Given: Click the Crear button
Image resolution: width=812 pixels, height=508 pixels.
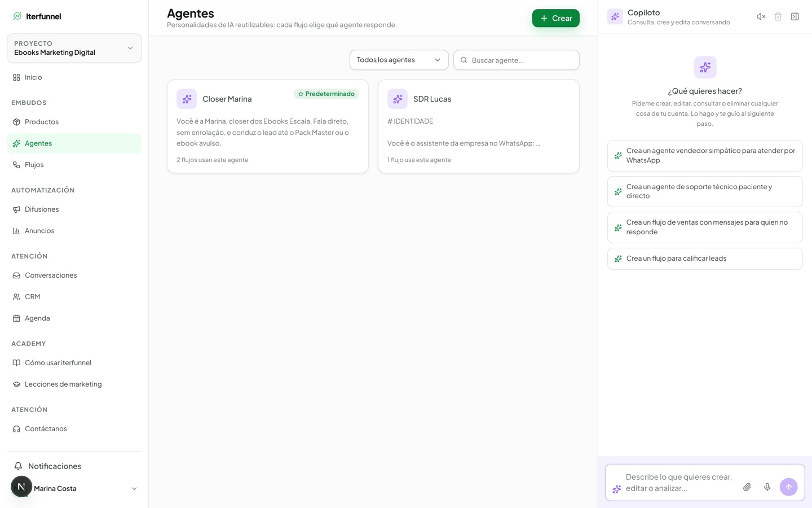Looking at the screenshot, I should [x=555, y=18].
